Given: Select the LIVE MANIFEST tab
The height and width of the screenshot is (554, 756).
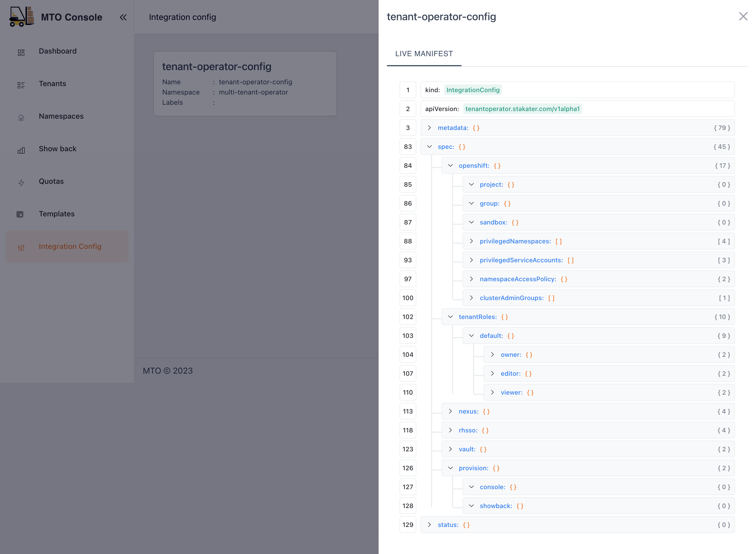Looking at the screenshot, I should [x=424, y=54].
